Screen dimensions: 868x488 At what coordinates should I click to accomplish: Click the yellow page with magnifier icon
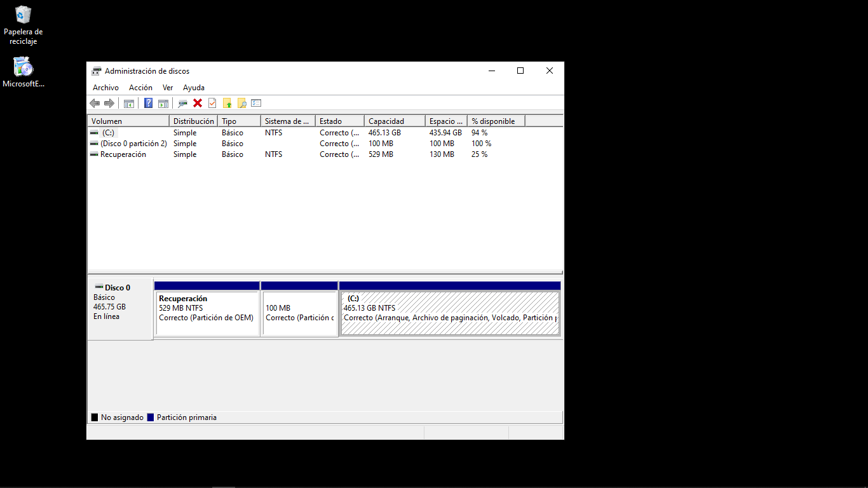pos(241,103)
